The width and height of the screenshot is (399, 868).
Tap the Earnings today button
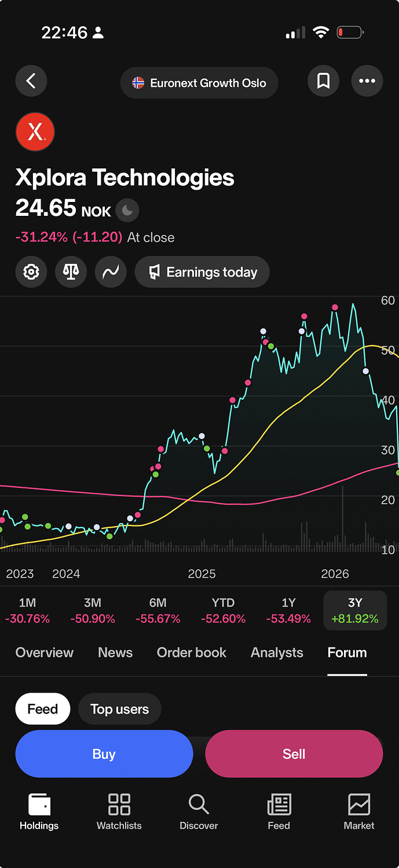(x=202, y=272)
